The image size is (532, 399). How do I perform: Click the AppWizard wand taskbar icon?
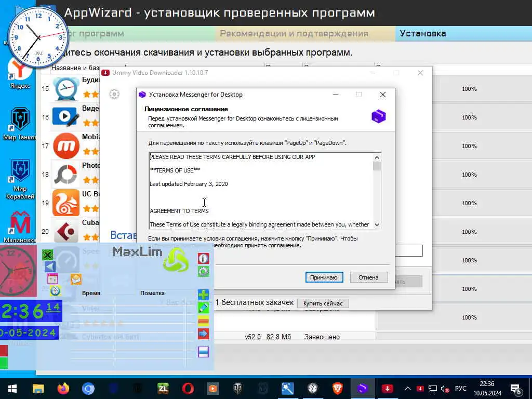click(287, 389)
